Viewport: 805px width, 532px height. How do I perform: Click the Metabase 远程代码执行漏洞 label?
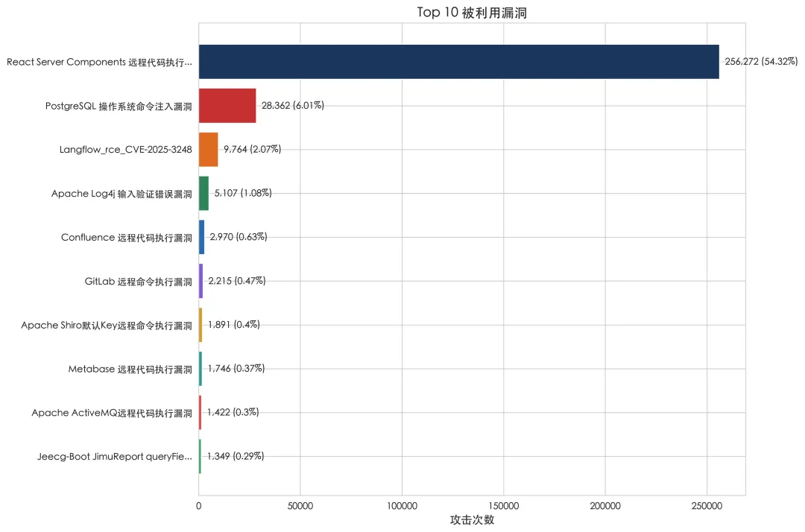pos(130,370)
